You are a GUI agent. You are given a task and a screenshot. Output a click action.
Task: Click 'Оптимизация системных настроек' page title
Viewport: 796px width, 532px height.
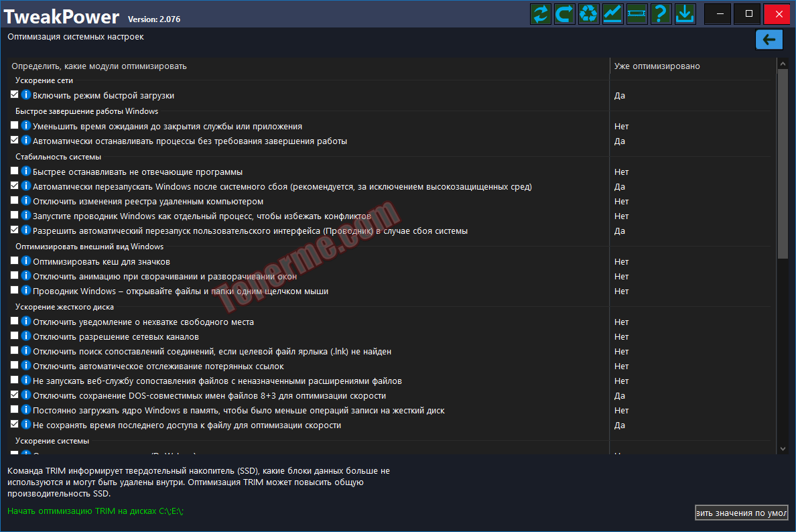[x=76, y=37]
